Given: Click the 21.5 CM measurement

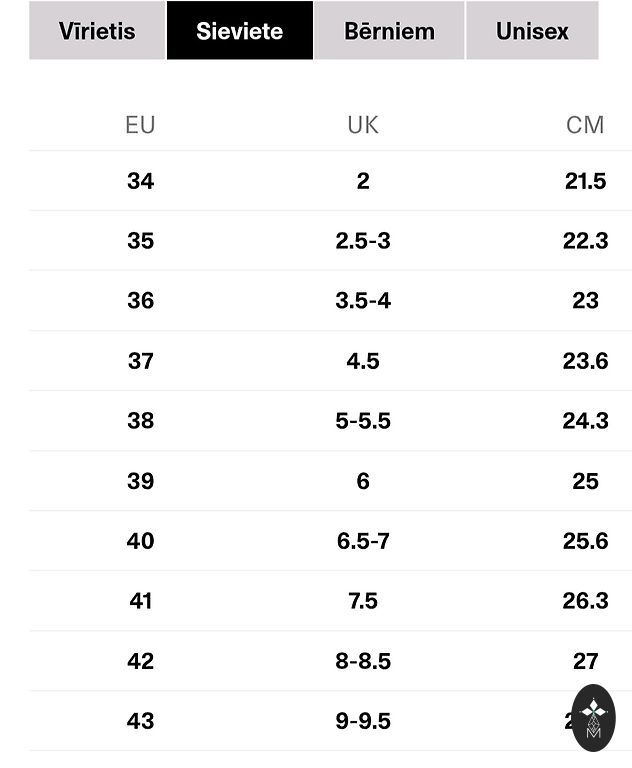Looking at the screenshot, I should pos(585,181).
